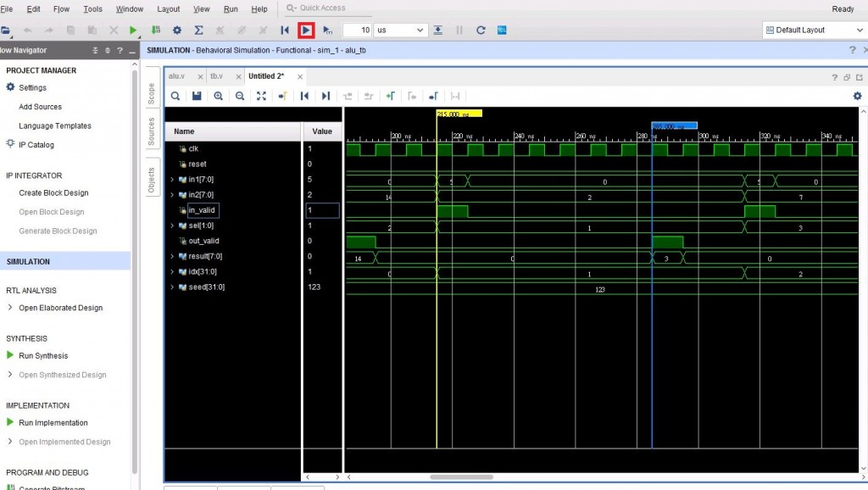Image resolution: width=868 pixels, height=490 pixels.
Task: Click the Step simulation icon
Action: [x=438, y=30]
